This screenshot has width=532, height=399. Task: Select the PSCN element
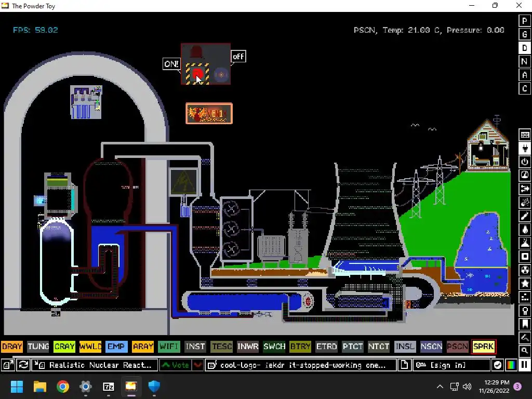[x=457, y=347]
